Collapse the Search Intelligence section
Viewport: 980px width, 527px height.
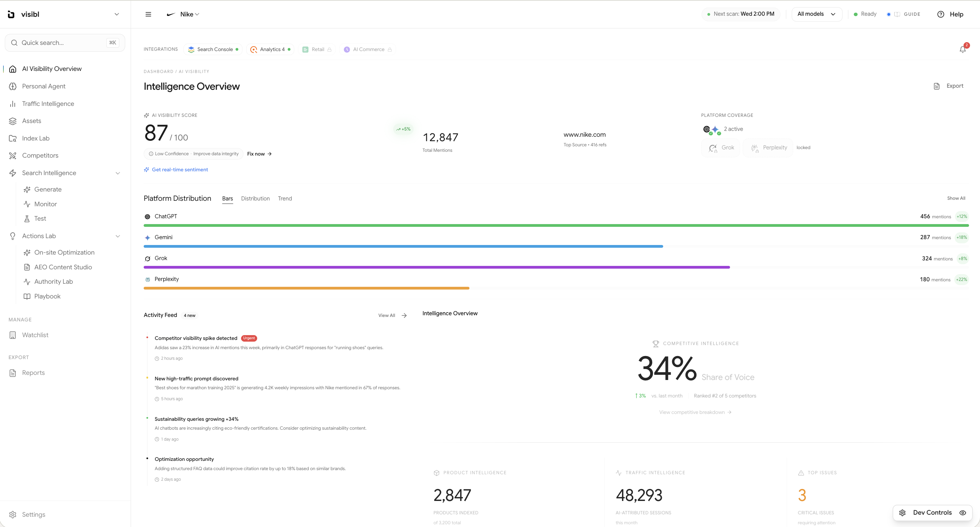click(x=118, y=173)
